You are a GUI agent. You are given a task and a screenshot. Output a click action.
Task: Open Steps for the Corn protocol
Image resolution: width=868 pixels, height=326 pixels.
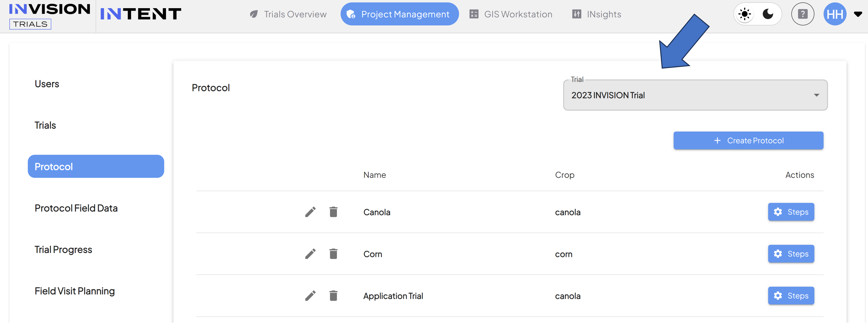pos(791,254)
